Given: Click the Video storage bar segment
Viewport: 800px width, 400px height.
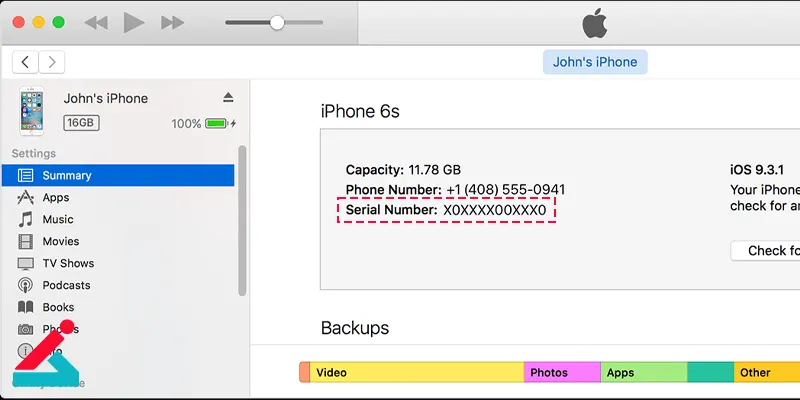Looking at the screenshot, I should (417, 372).
